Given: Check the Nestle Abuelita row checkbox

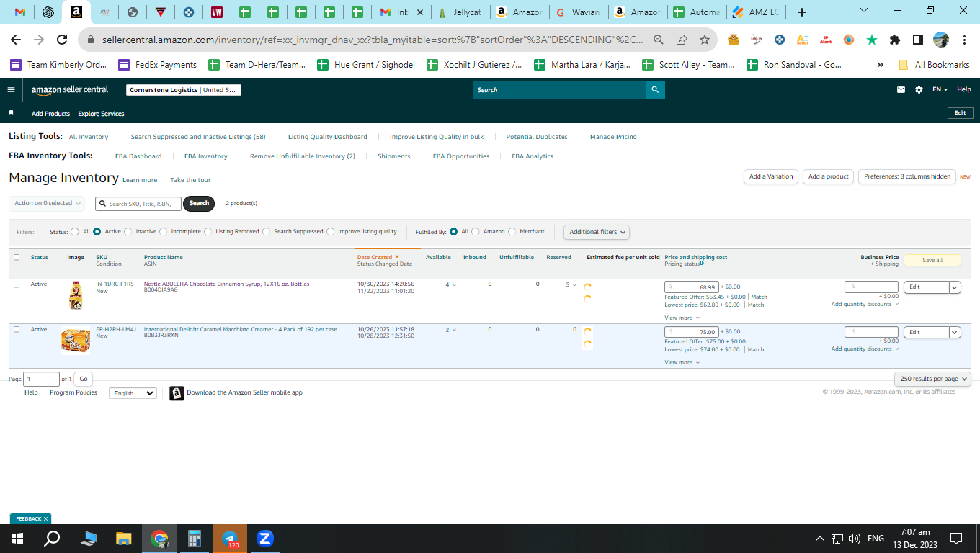Looking at the screenshot, I should point(17,284).
